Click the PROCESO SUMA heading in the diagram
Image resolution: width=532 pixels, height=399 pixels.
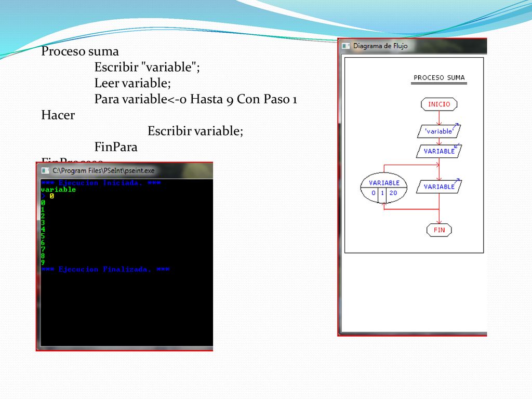click(439, 78)
